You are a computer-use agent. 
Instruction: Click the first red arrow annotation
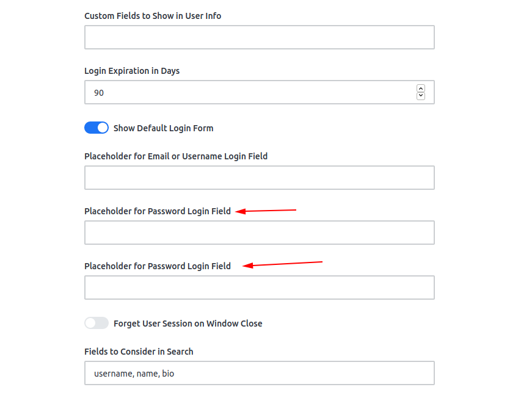(265, 210)
